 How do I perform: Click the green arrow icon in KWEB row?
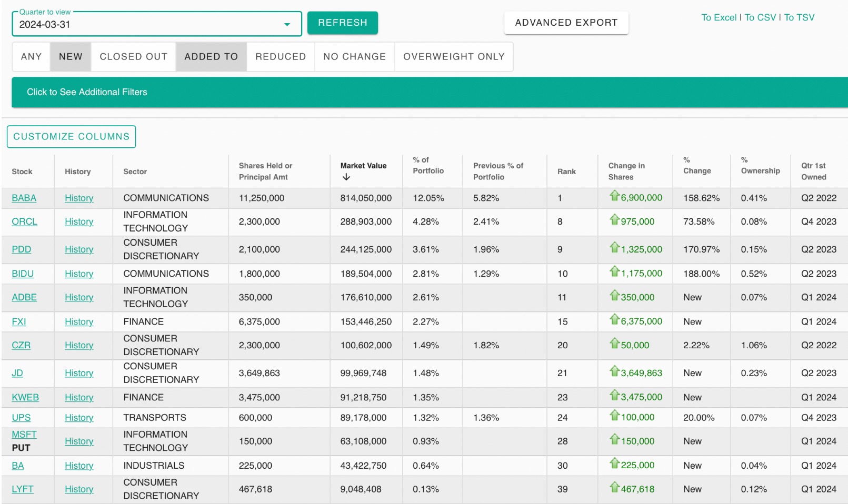pyautogui.click(x=614, y=396)
